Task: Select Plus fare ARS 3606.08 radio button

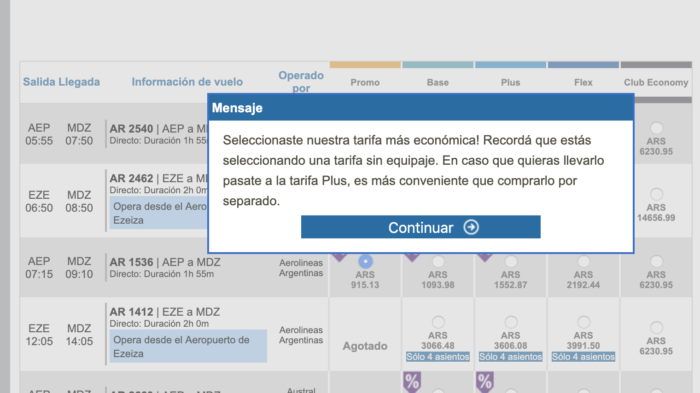Action: click(x=511, y=322)
